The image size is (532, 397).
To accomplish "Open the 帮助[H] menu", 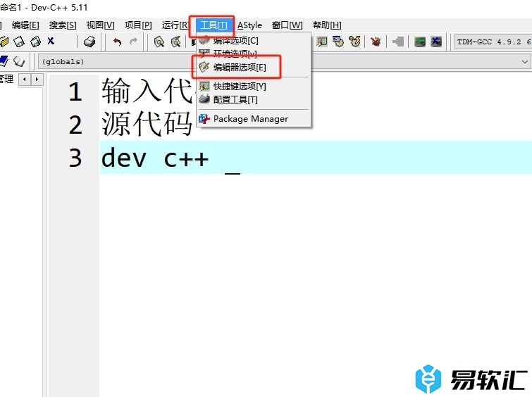I will point(327,25).
